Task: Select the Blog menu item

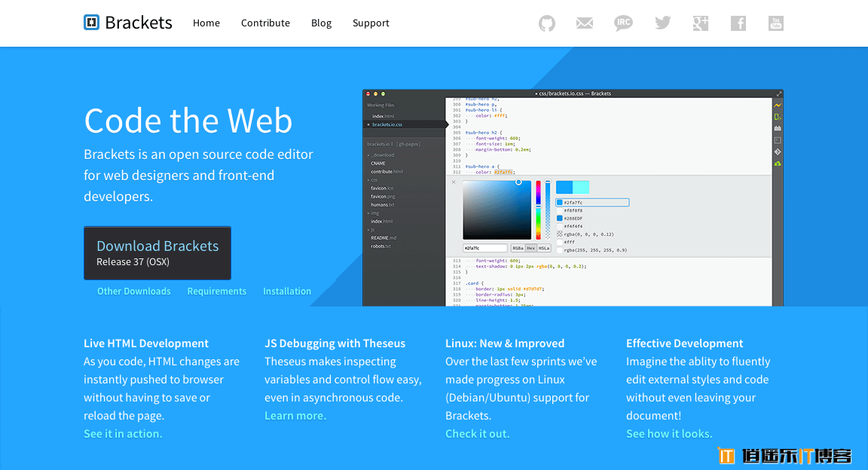Action: pyautogui.click(x=321, y=23)
